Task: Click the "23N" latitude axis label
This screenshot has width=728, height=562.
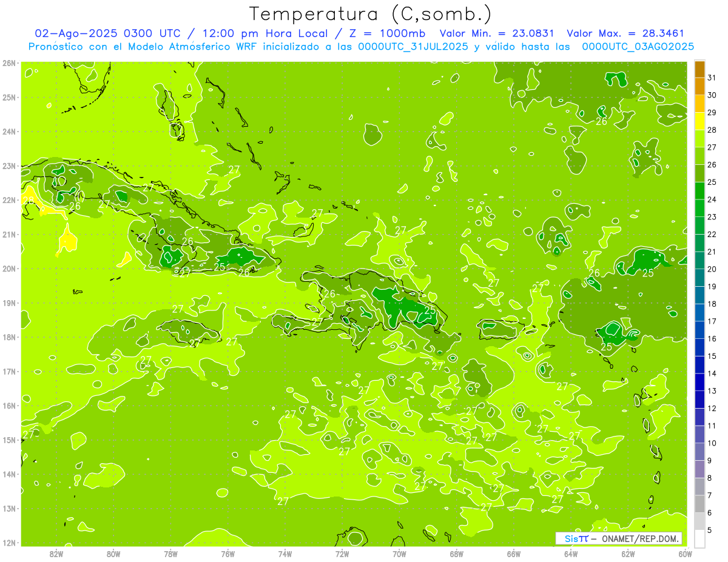Action: tap(9, 166)
